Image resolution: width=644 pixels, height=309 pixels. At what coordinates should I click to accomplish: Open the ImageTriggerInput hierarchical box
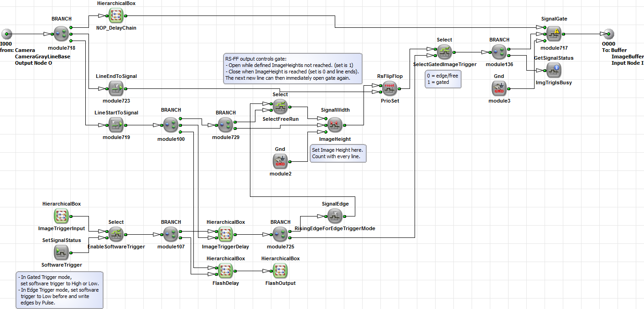pyautogui.click(x=61, y=216)
